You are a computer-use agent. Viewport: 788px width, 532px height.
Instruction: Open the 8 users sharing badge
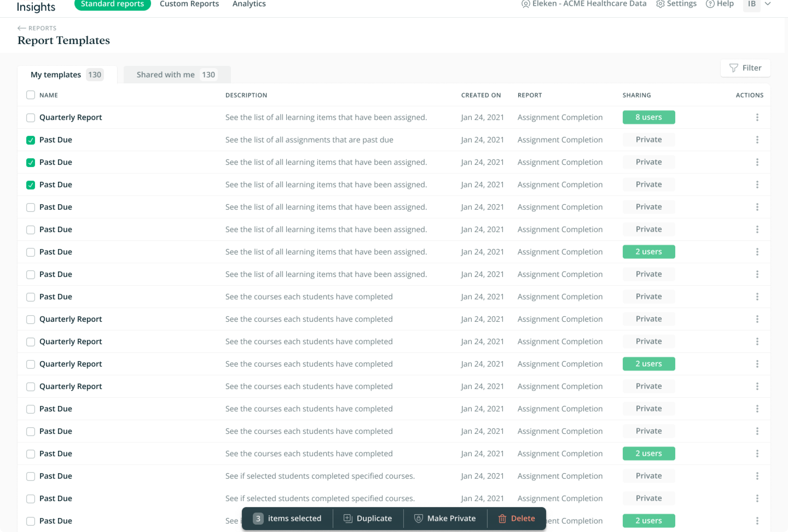point(648,117)
